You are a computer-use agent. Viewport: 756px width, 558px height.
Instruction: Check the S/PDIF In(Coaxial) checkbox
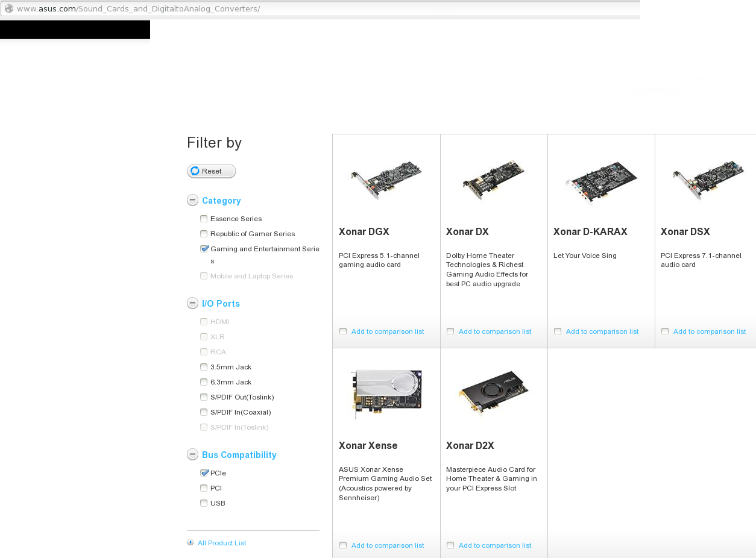(204, 412)
